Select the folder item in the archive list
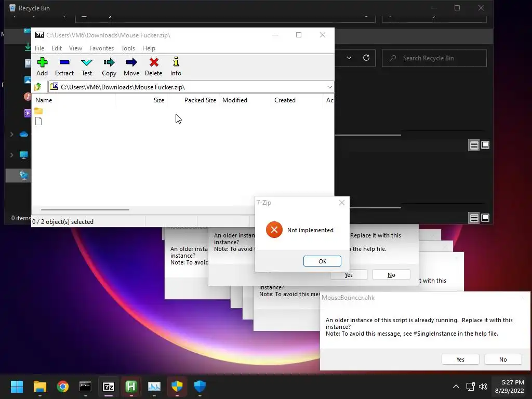 [38, 111]
